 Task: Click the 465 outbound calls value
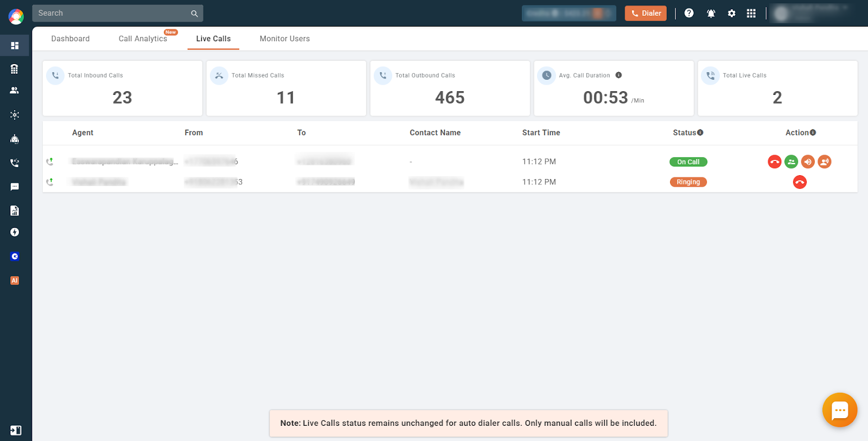tap(450, 98)
